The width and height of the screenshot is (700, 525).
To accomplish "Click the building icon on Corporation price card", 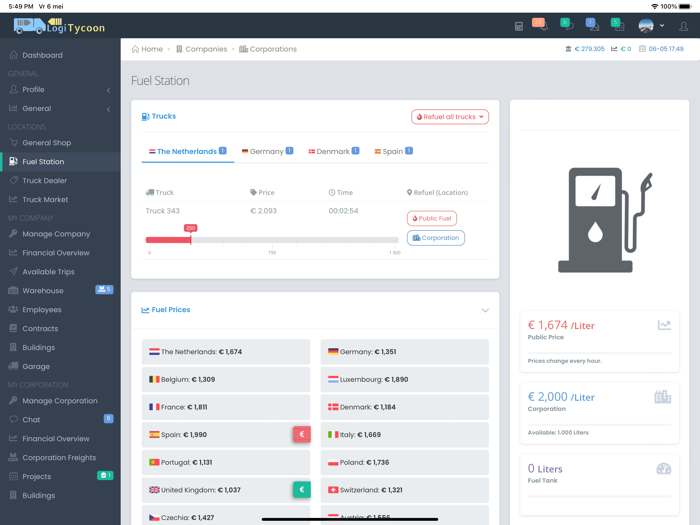I will [663, 396].
